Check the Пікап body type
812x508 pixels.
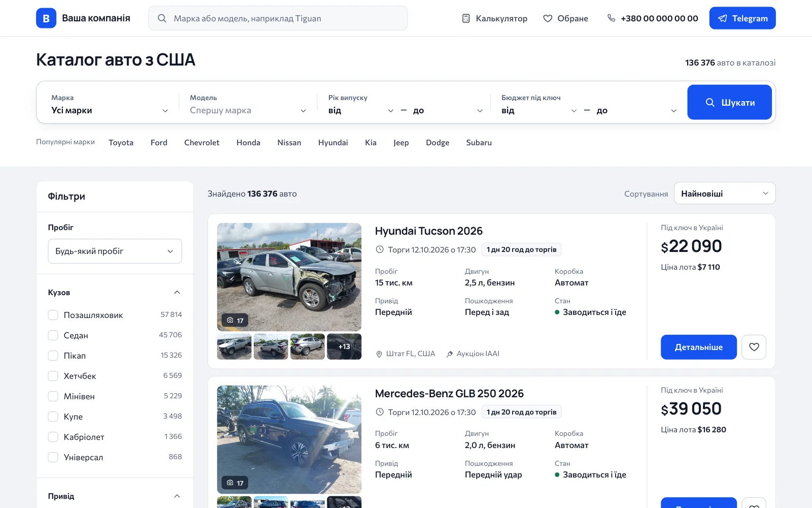click(x=53, y=356)
